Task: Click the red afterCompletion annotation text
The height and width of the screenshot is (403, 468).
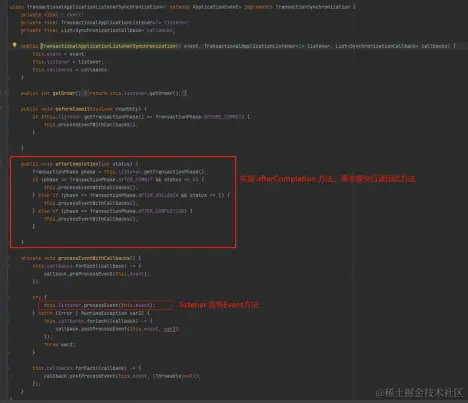Action: point(327,179)
